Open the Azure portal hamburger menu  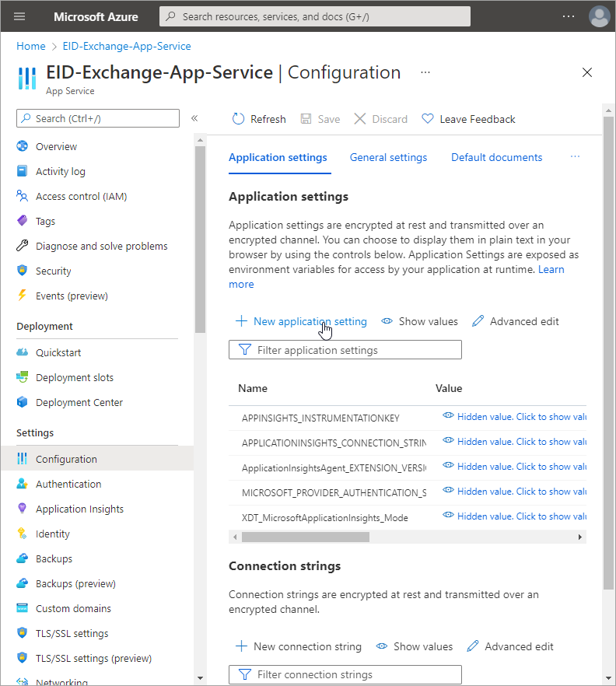[x=19, y=16]
